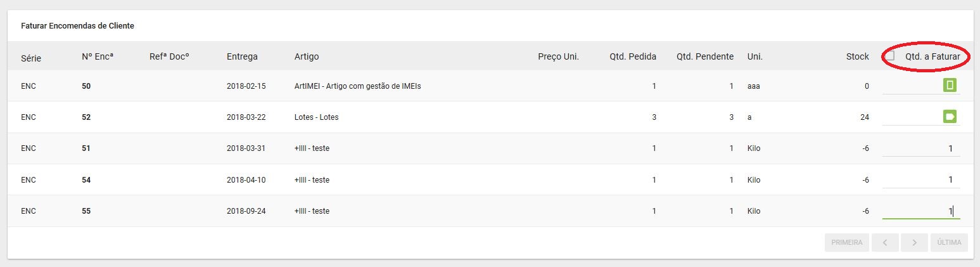The width and height of the screenshot is (980, 267).
Task: Tick the Qtd. a Faturar header checkbox
Action: [890, 56]
